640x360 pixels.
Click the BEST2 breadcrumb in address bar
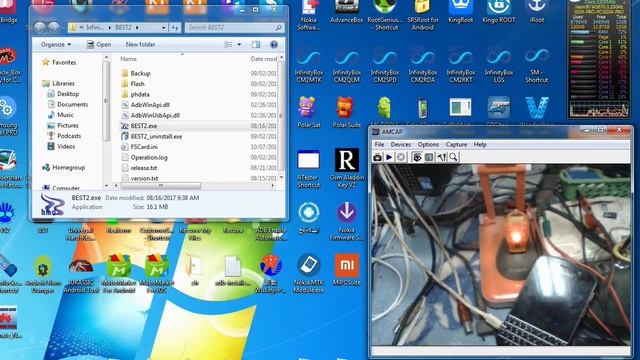pyautogui.click(x=123, y=28)
